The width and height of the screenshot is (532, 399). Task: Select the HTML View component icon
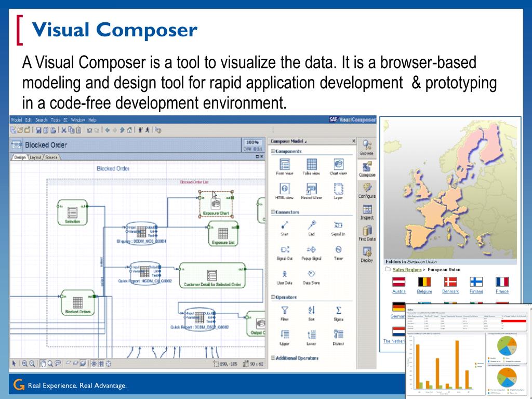coord(284,189)
